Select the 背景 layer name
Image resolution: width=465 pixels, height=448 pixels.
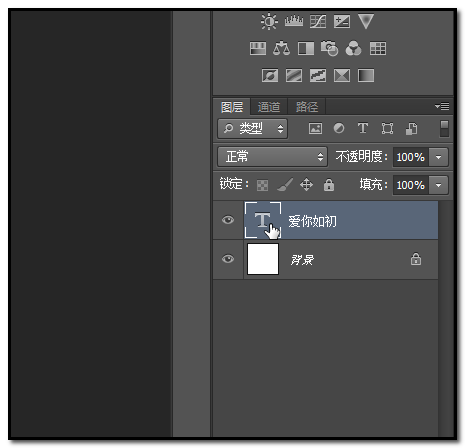tap(302, 260)
